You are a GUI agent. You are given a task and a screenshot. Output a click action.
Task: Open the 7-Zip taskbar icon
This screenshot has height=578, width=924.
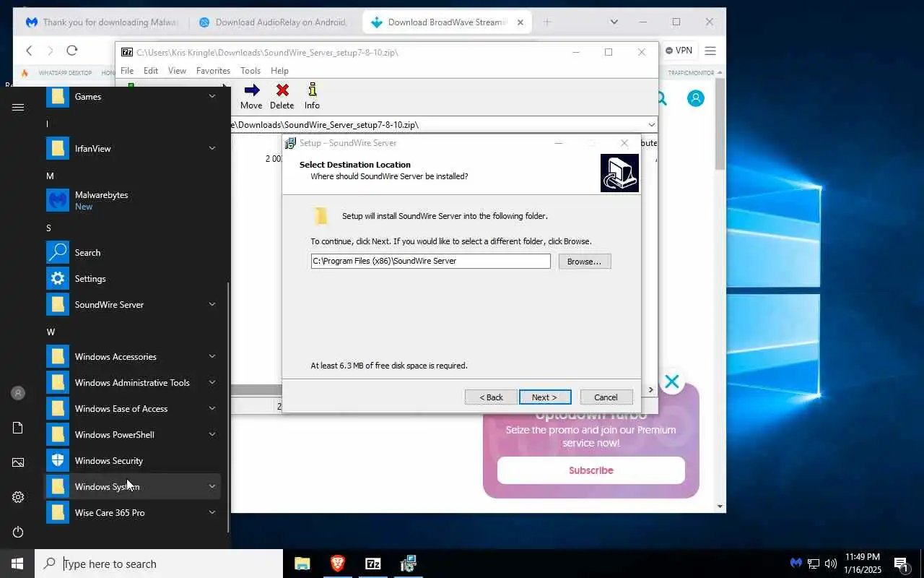click(372, 564)
